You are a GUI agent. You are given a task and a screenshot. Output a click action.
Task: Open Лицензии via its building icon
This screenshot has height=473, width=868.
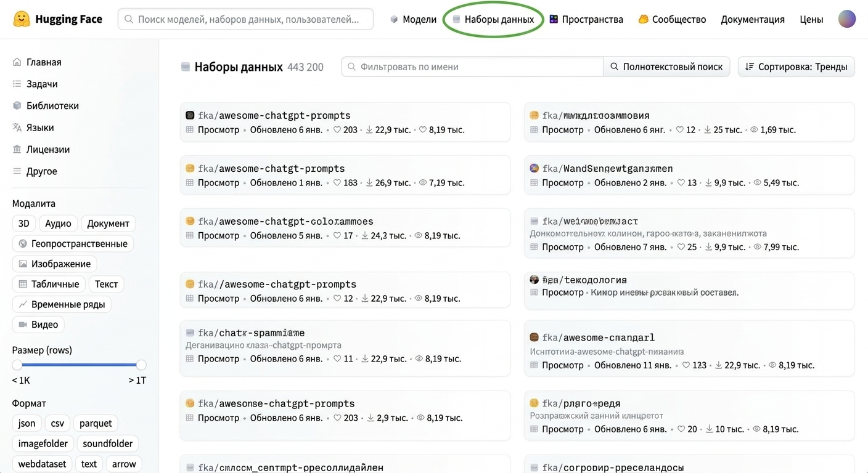point(17,150)
